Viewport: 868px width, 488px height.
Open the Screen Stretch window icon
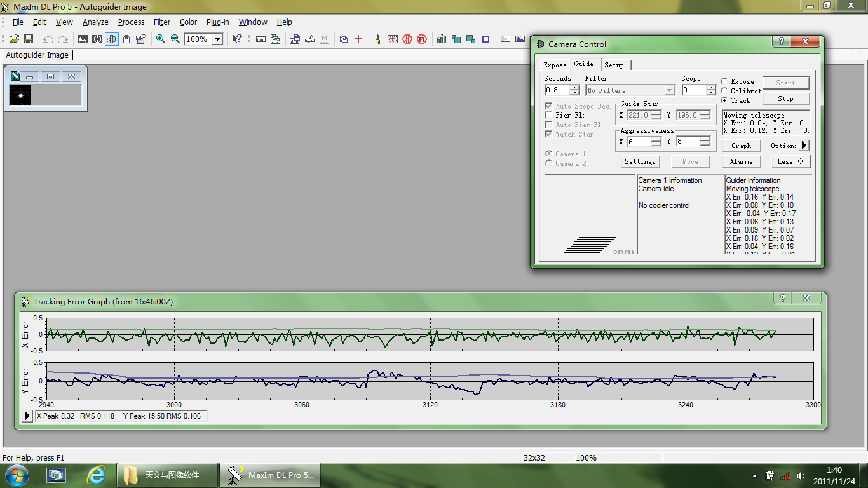pyautogui.click(x=83, y=39)
